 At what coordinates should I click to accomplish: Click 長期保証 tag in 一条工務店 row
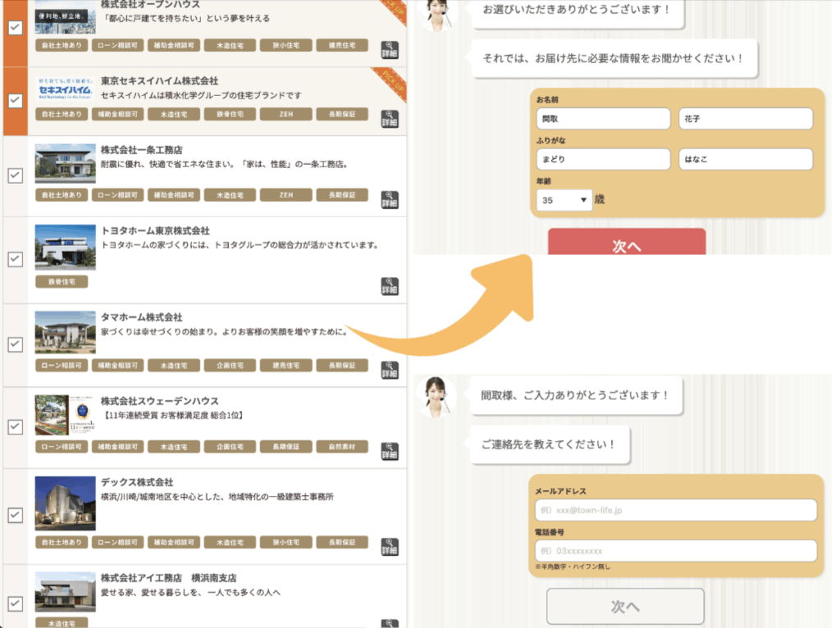click(x=342, y=195)
